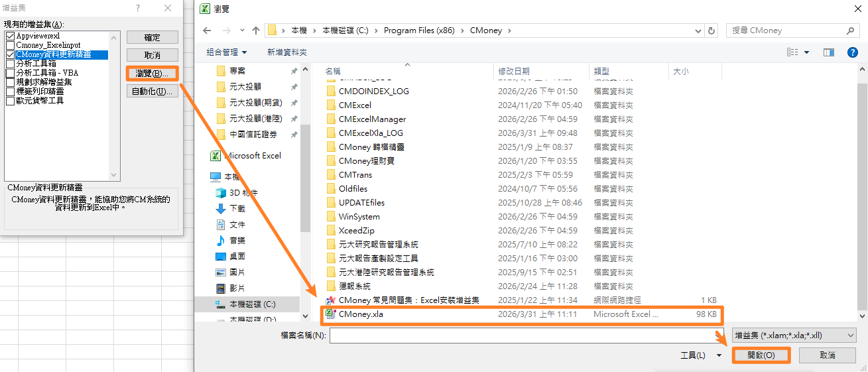The height and width of the screenshot is (372, 868).
Task: Click 取消 in the browse dialog
Action: click(827, 355)
